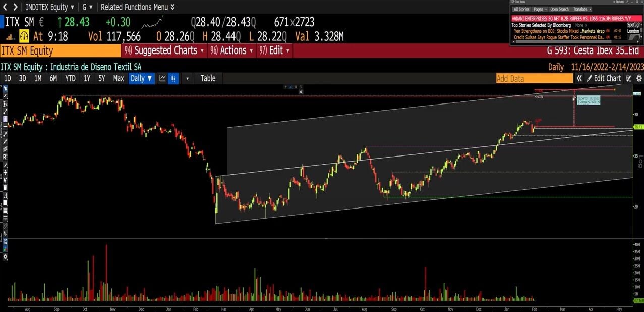Screen dimensions: 644x312
Task: Open Options in Top News window
Action: 618,2
